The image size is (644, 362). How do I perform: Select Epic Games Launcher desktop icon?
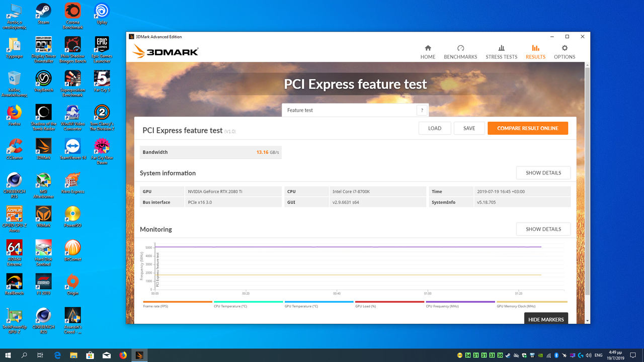102,50
